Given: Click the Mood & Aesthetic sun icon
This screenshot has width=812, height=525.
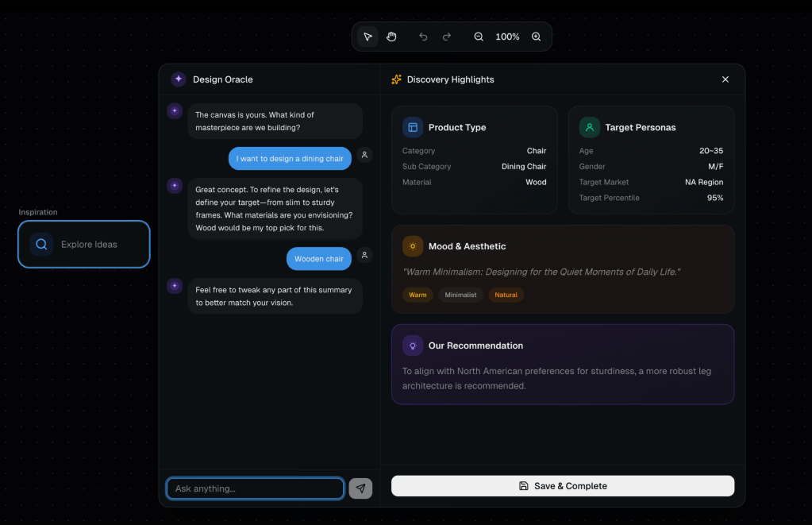Looking at the screenshot, I should (413, 246).
